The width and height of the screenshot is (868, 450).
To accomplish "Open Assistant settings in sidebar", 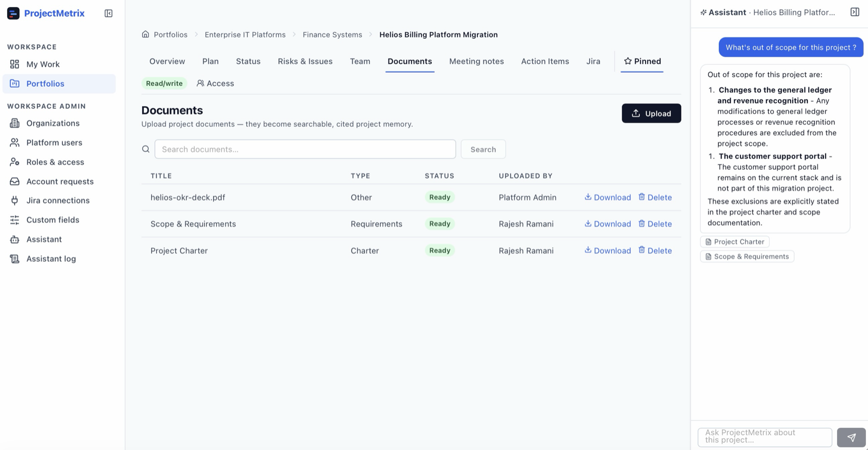I will [59, 240].
